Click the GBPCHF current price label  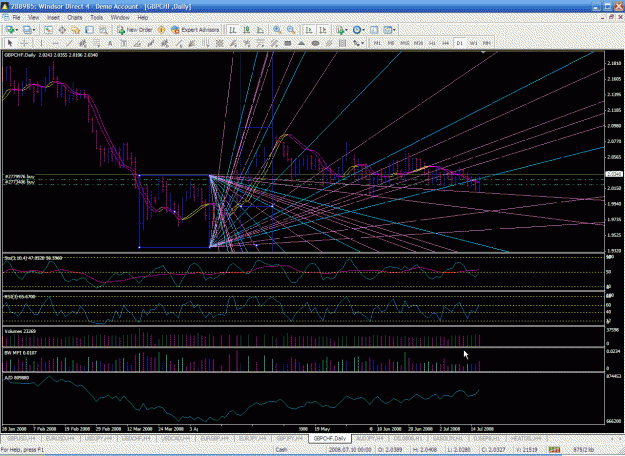614,174
